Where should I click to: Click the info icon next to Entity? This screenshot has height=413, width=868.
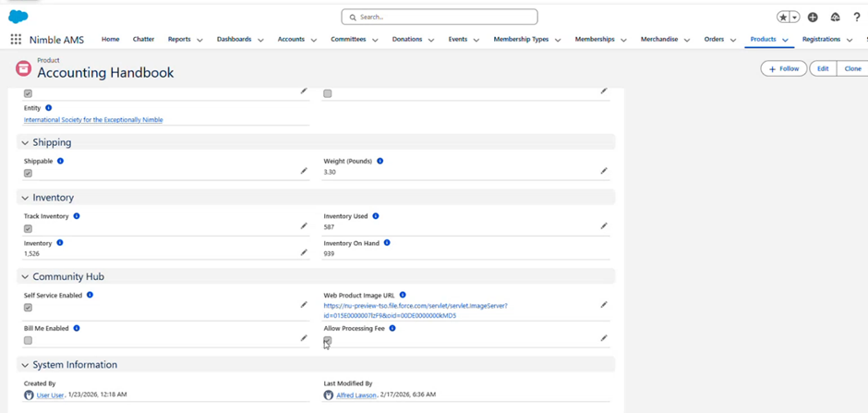[x=48, y=108]
